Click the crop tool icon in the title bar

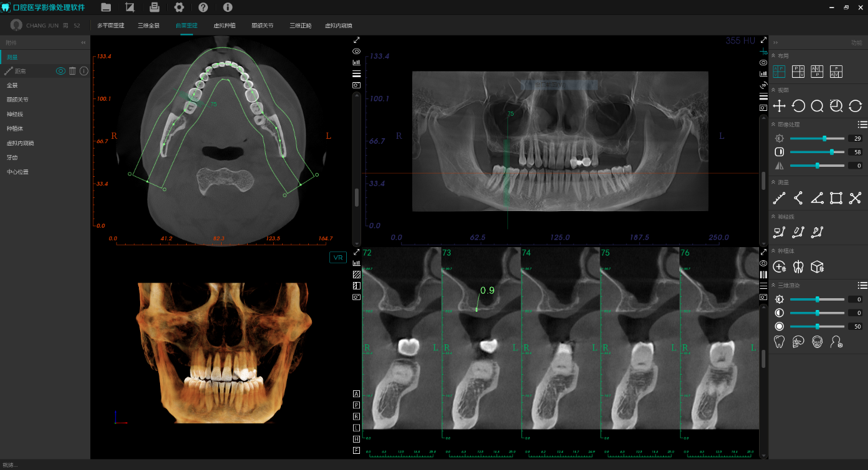[130, 7]
